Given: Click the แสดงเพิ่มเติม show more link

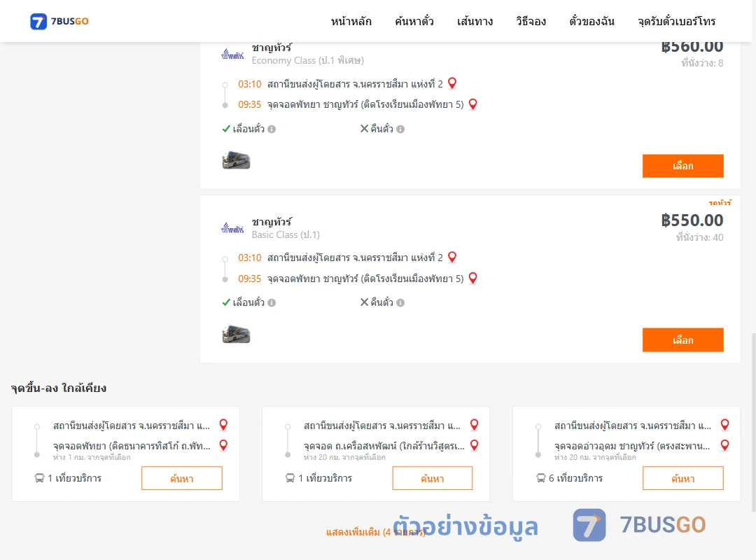Looking at the screenshot, I should (376, 532).
